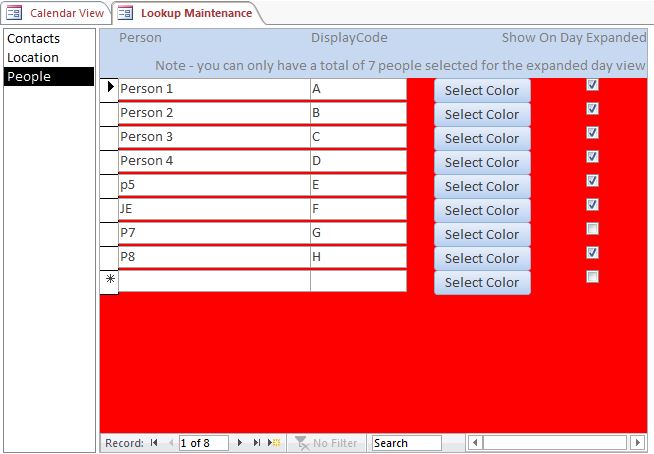Viewport: 654px width, 454px height.
Task: Go to previous record arrow
Action: coord(171,443)
